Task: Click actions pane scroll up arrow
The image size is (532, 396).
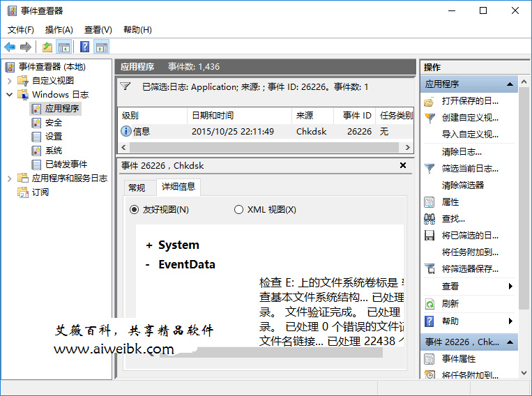Action: coord(524,82)
